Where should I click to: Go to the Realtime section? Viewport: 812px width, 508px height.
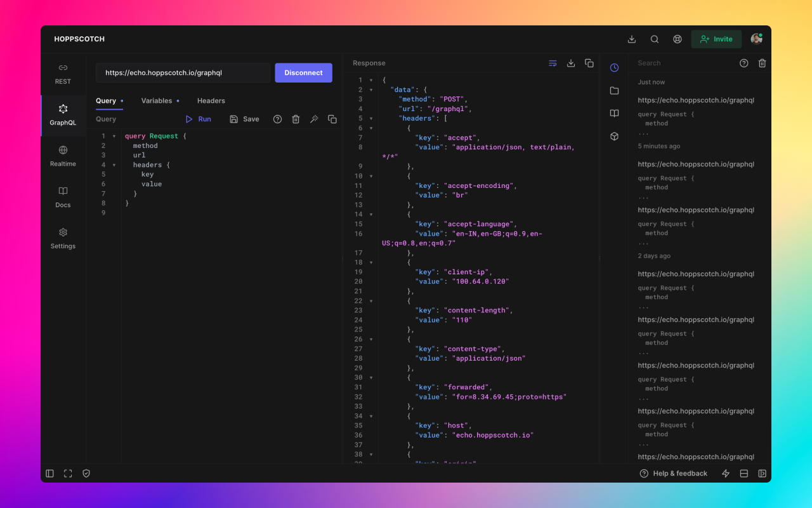(x=63, y=157)
